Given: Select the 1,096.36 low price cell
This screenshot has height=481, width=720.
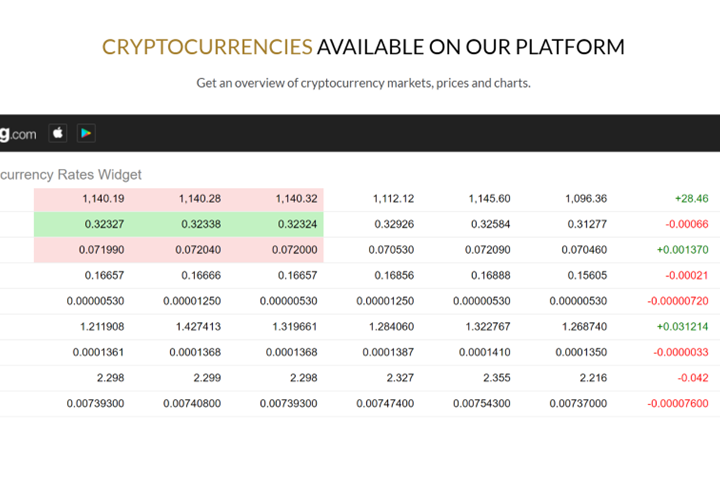Looking at the screenshot, I should (586, 199).
